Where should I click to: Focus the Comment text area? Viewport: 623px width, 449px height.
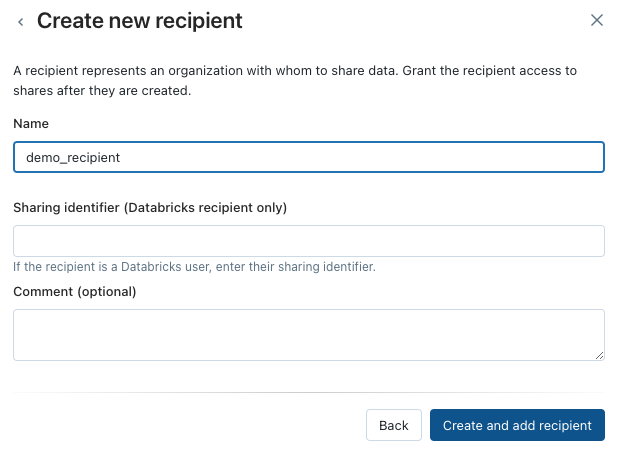click(309, 335)
